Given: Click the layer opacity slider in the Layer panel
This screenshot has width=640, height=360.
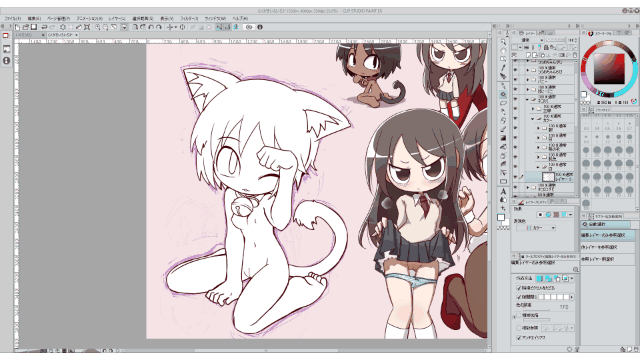Looking at the screenshot, I should click(x=556, y=40).
